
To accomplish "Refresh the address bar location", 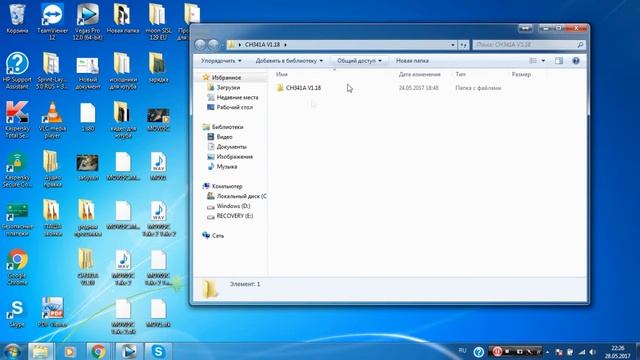I will [463, 44].
